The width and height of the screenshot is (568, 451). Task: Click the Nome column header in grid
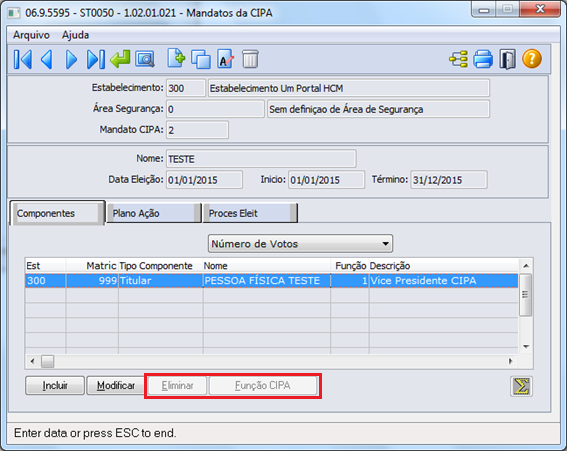267,266
